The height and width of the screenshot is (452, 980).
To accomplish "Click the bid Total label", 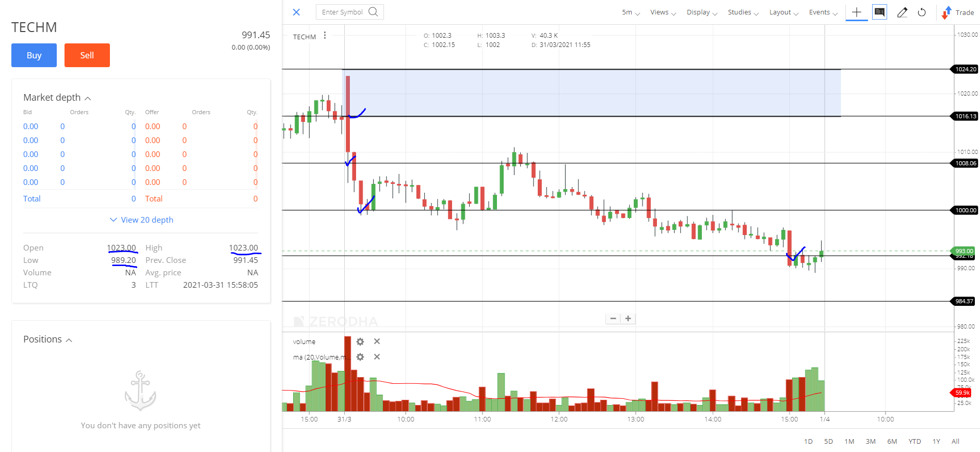I will click(x=32, y=199).
